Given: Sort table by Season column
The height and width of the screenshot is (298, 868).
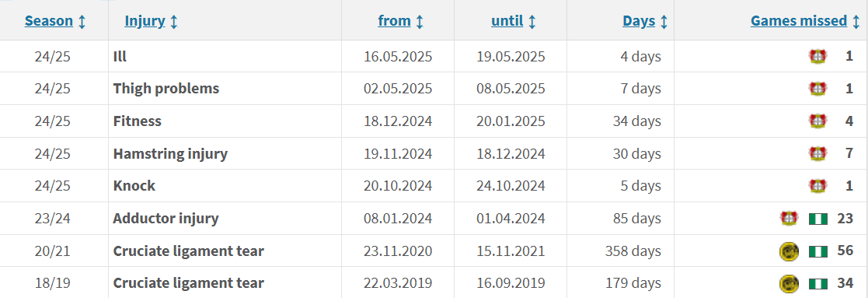Looking at the screenshot, I should click(49, 21).
